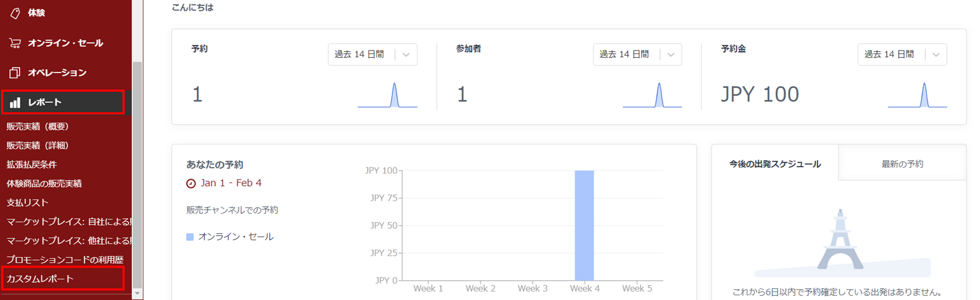
Task: Click the Week 4 bar in chart
Action: [584, 225]
